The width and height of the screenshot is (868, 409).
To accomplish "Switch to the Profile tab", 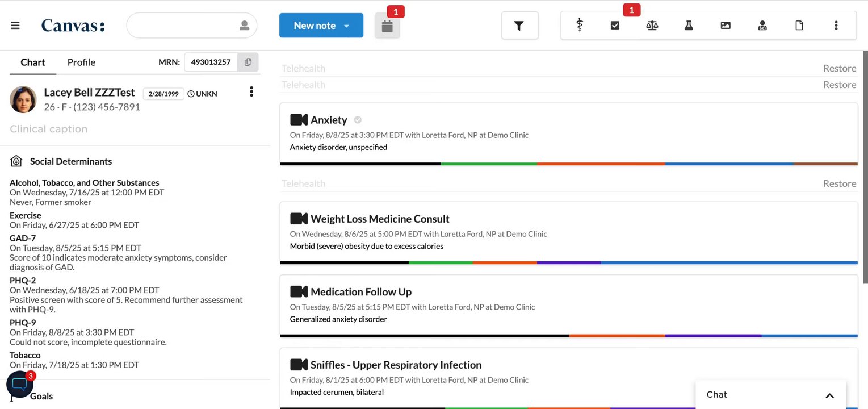I will pos(81,62).
